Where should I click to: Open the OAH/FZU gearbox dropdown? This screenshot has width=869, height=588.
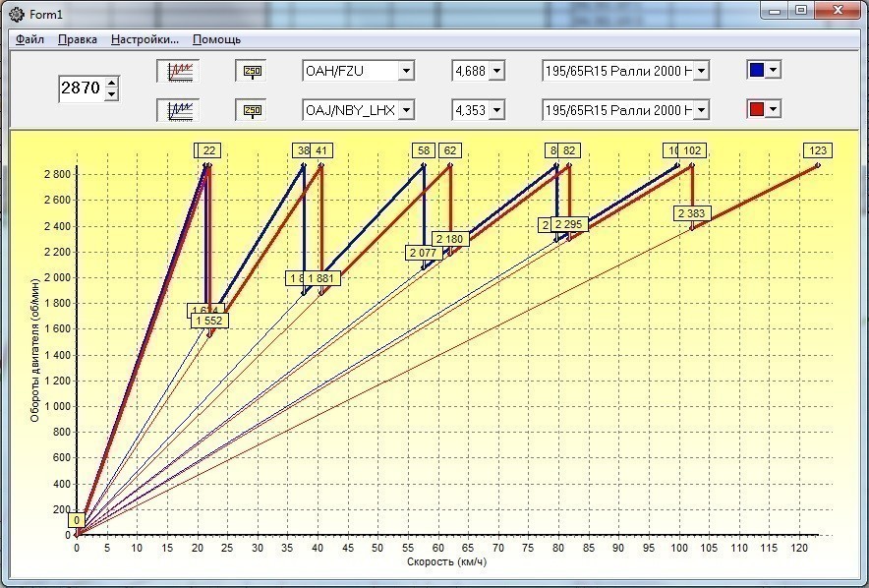[406, 71]
